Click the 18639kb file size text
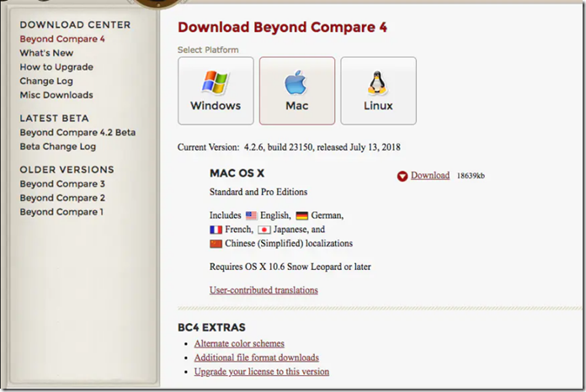This screenshot has width=586, height=392. click(x=471, y=176)
